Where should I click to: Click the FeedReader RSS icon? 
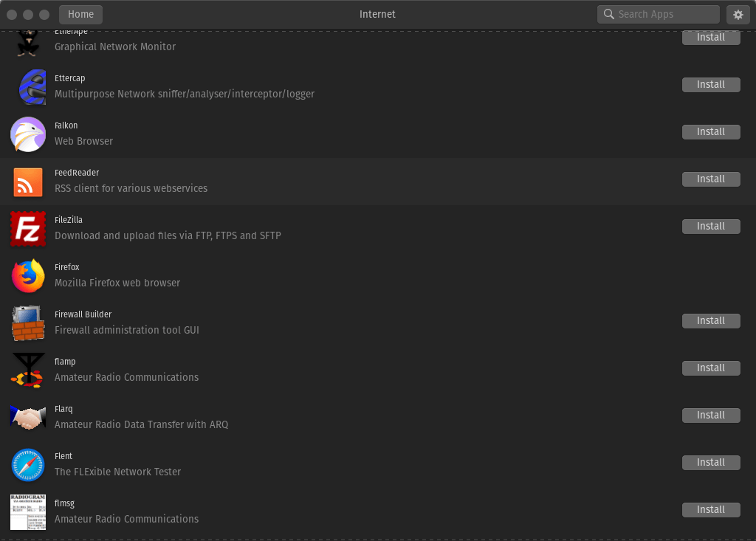click(x=27, y=182)
